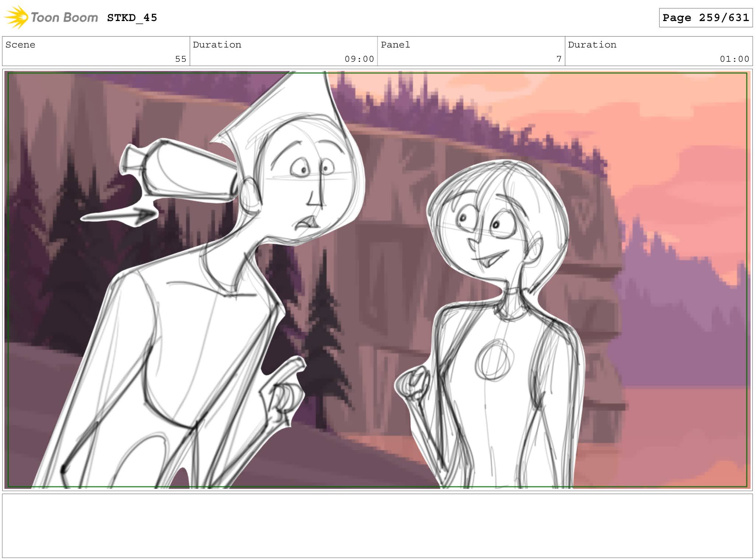Click the Panel header label
Image resolution: width=755 pixels, height=560 pixels.
coord(395,45)
